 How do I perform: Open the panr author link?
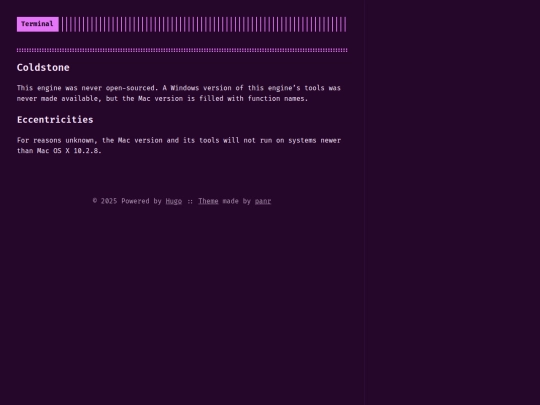[x=263, y=201]
